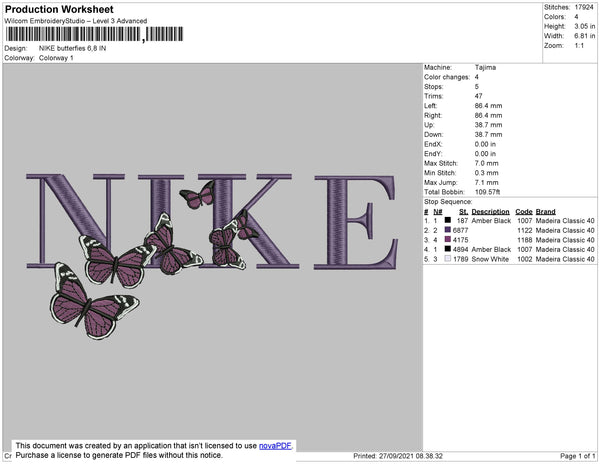Select the Trims value "47"
The image size is (600, 464).
pyautogui.click(x=478, y=96)
